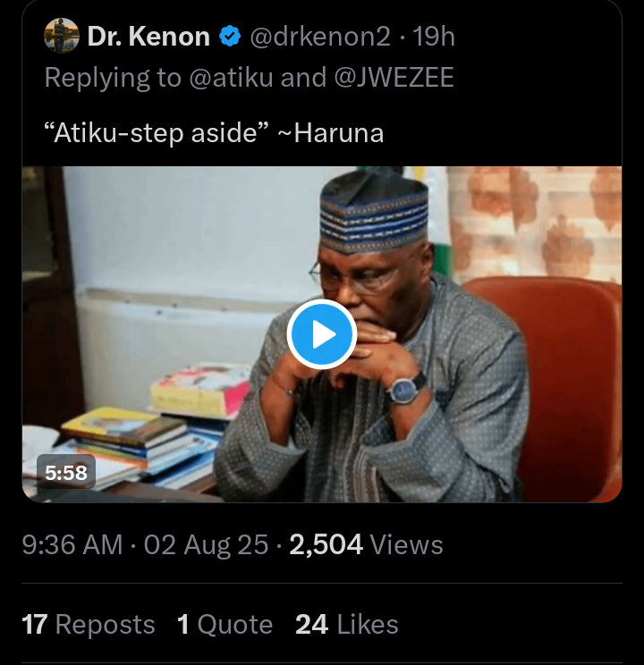Click the 02 Aug 25 date
The width and height of the screenshot is (644, 665).
pyautogui.click(x=207, y=544)
